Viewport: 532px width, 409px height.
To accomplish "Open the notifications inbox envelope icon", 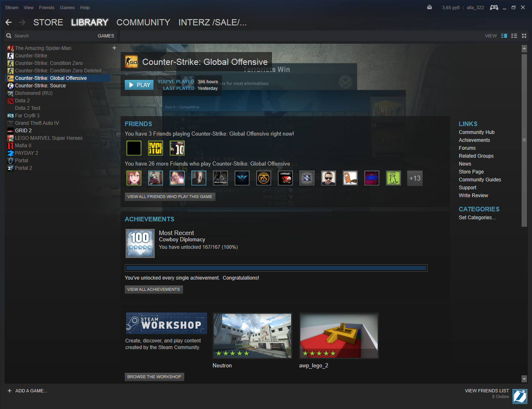I will pyautogui.click(x=429, y=7).
